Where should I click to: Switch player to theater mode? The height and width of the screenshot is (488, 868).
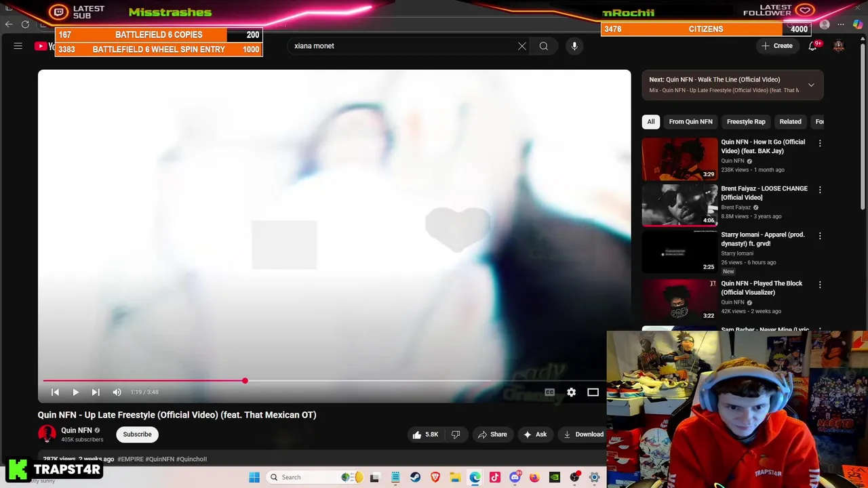click(x=593, y=392)
